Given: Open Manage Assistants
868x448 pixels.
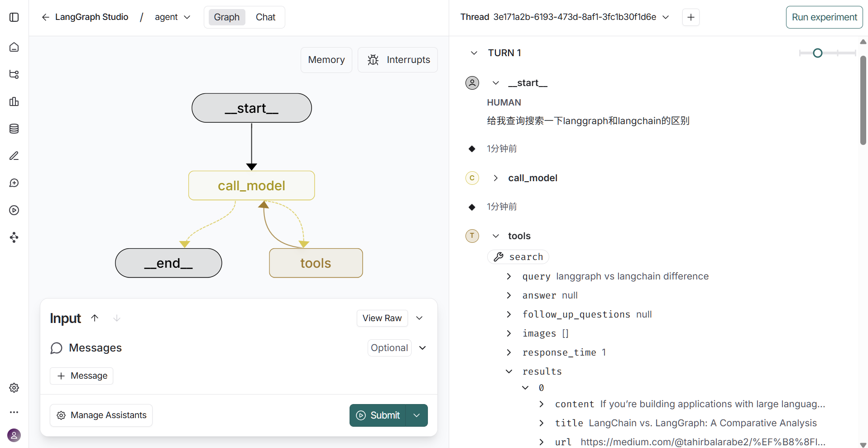Looking at the screenshot, I should point(101,415).
